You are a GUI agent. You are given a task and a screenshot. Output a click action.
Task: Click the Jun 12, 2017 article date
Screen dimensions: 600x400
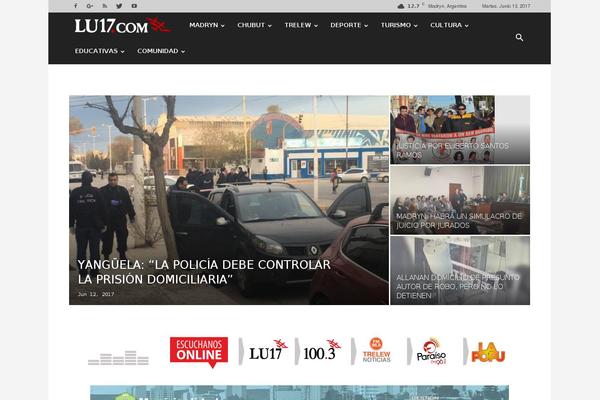coord(96,294)
